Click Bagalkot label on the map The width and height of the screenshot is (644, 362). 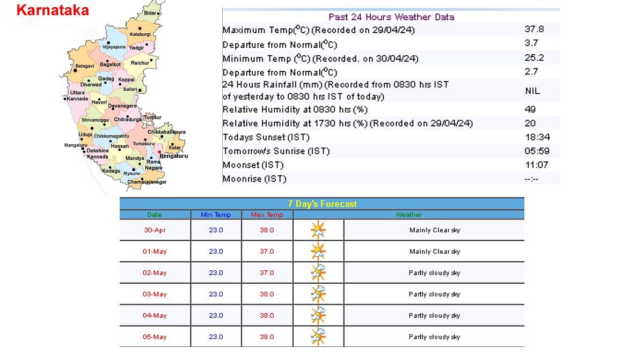click(110, 64)
